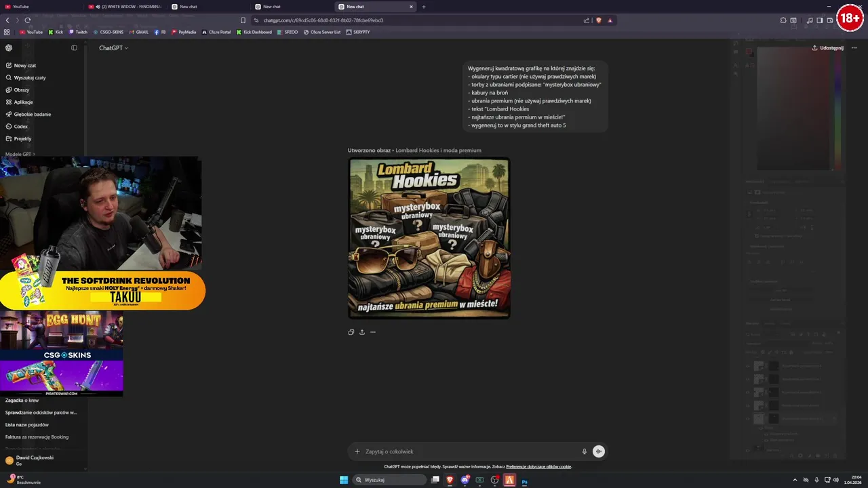Screen dimensions: 868x488
Task: Open a new browser tab
Action: tap(424, 7)
